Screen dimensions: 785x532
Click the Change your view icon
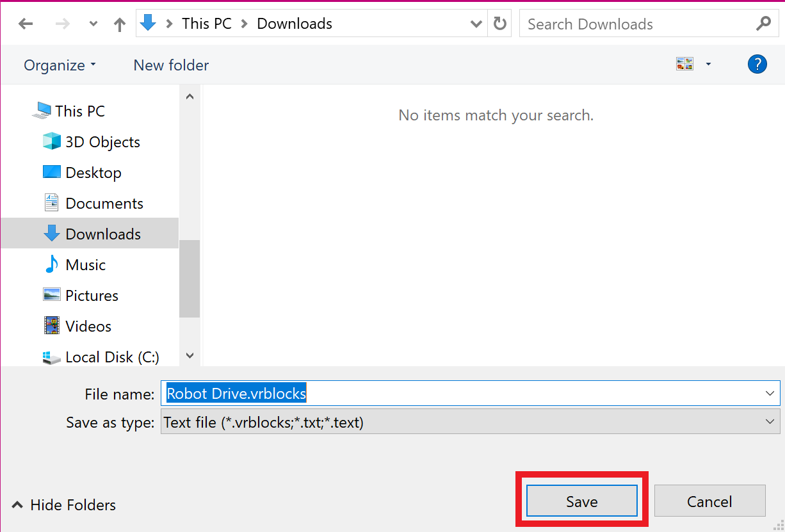[x=684, y=63]
